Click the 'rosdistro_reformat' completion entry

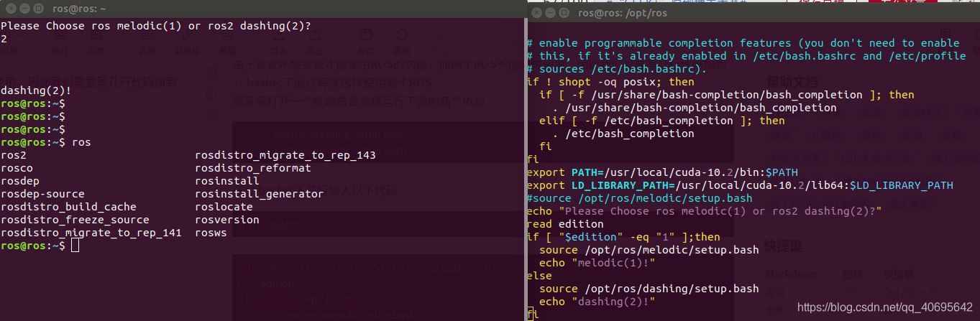[253, 168]
